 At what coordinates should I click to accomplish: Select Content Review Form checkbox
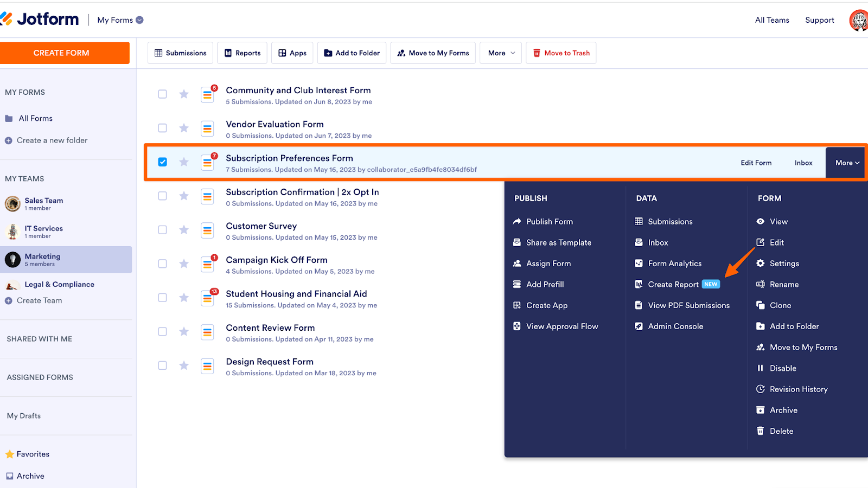[162, 331]
